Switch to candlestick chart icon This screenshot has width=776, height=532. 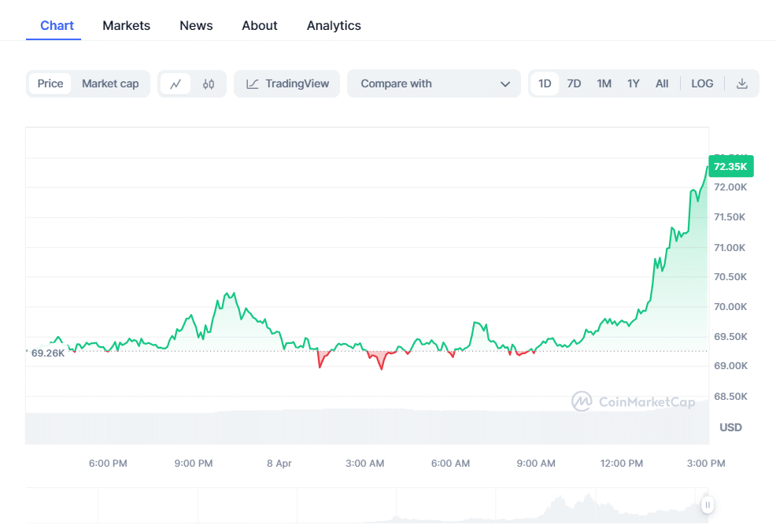(x=209, y=84)
